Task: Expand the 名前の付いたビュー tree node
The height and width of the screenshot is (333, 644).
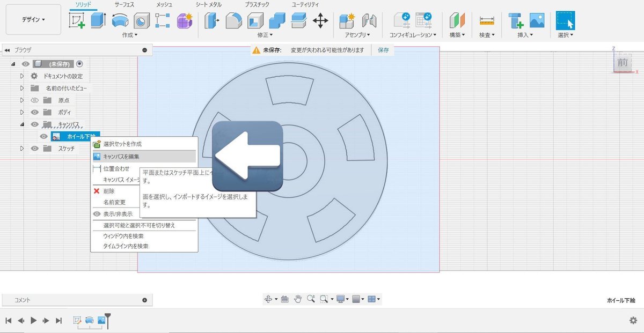Action: [x=22, y=88]
